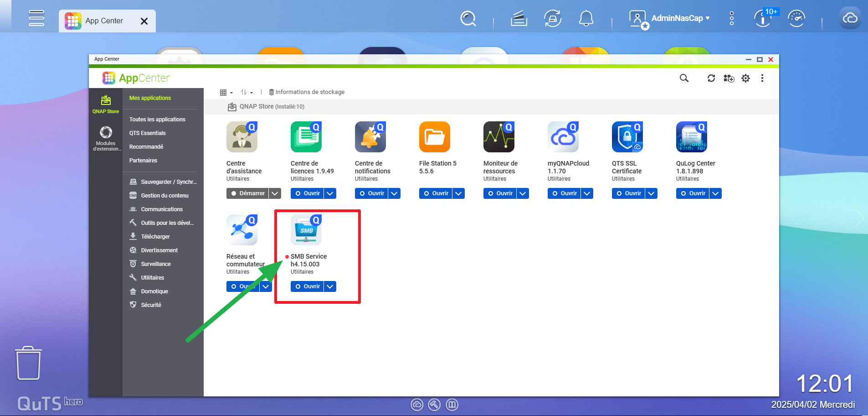The width and height of the screenshot is (868, 416).
Task: Click the Centre d'assistance app icon
Action: click(242, 137)
